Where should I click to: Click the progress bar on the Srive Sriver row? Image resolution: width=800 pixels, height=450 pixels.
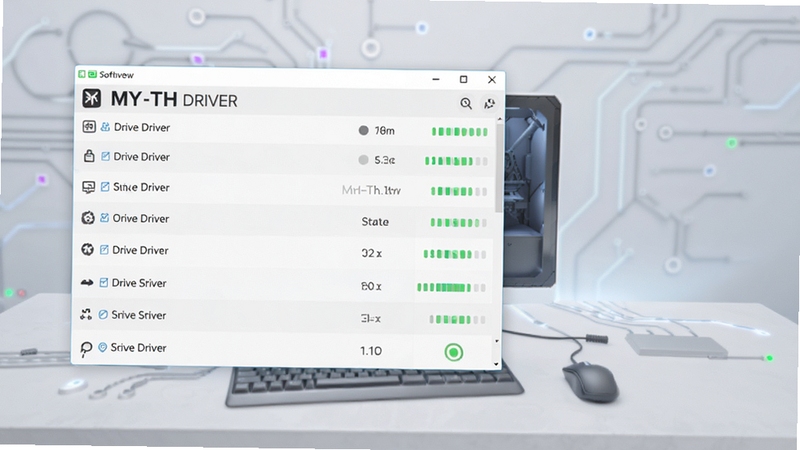[x=457, y=320]
